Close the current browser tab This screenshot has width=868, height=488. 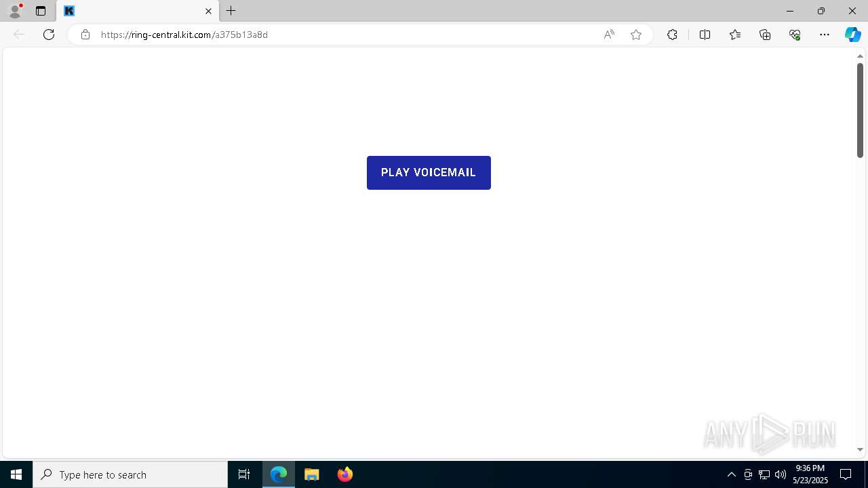pyautogui.click(x=208, y=11)
